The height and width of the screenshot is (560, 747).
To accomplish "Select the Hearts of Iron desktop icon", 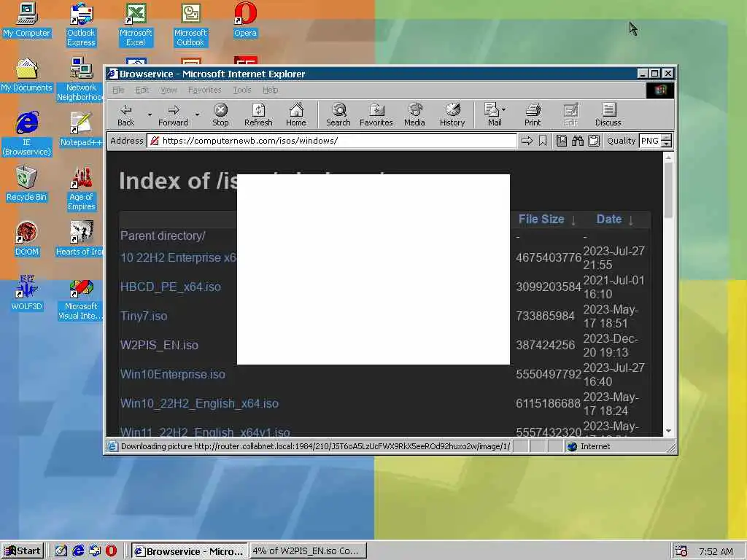I will click(80, 239).
